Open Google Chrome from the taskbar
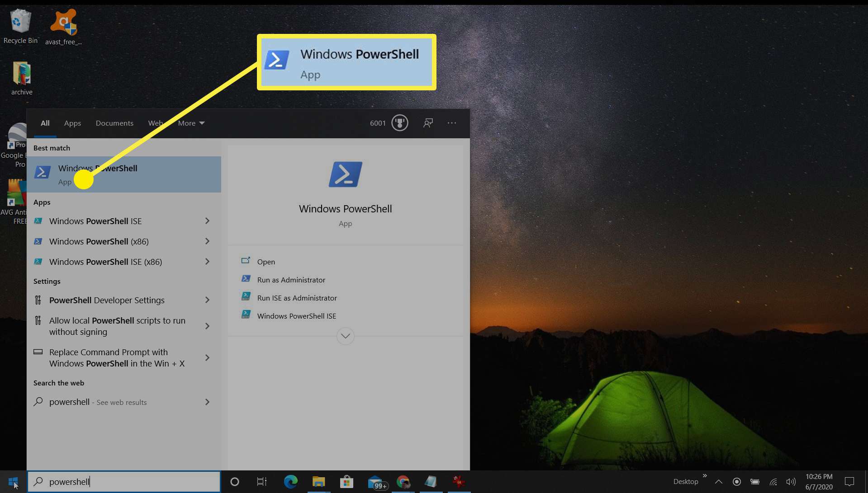The height and width of the screenshot is (493, 868). click(403, 482)
